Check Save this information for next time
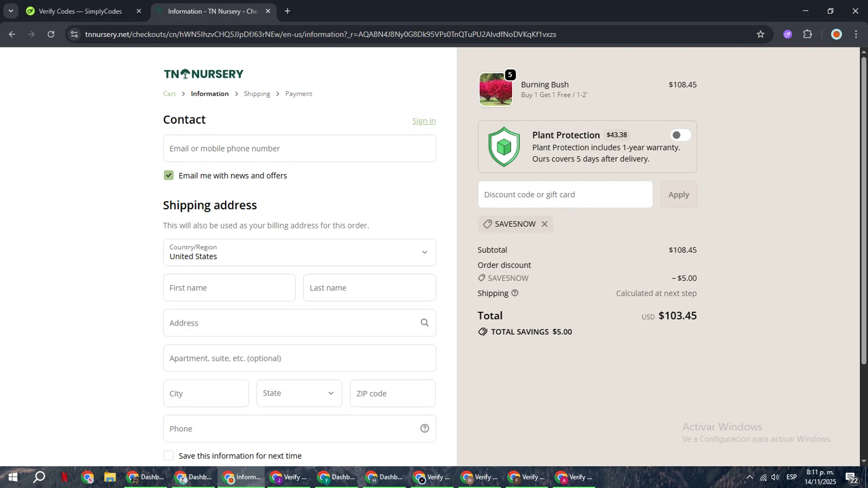 pyautogui.click(x=168, y=456)
